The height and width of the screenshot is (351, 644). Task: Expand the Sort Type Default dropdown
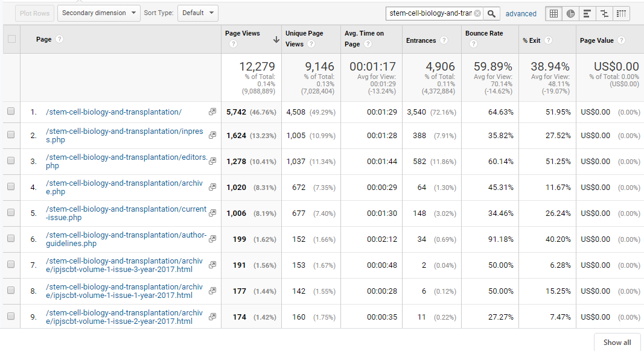point(197,13)
